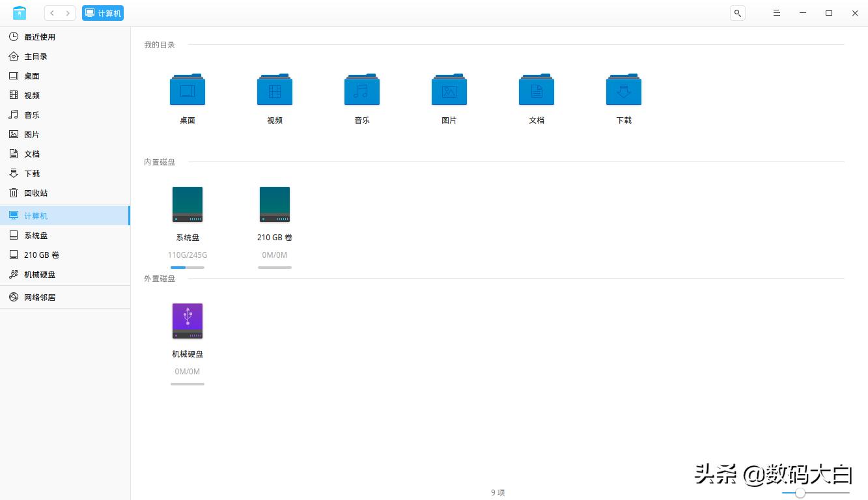Open the 下载 folder in main pane
868x500 pixels.
624,90
